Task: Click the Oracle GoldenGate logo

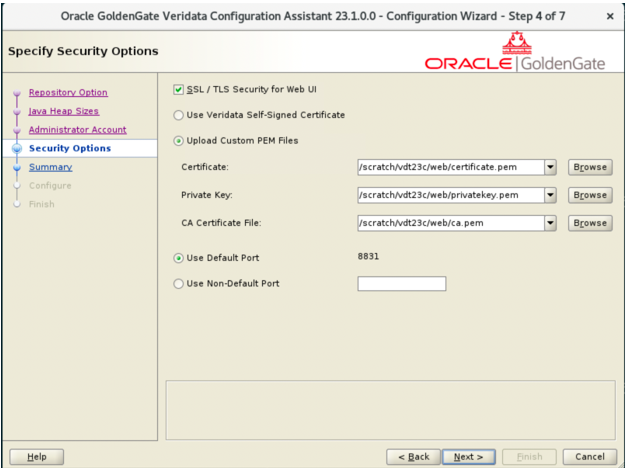Action: click(x=515, y=52)
